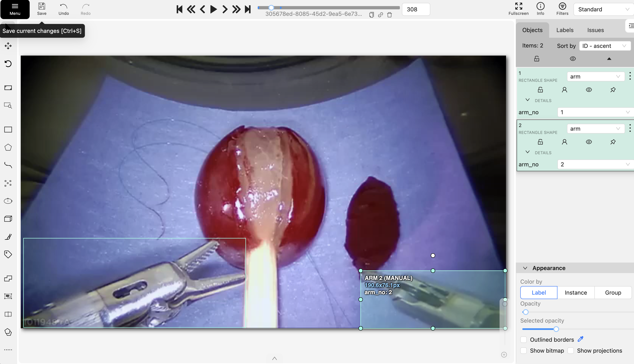The width and height of the screenshot is (634, 364).
Task: Switch to the Objects tab
Action: (532, 30)
